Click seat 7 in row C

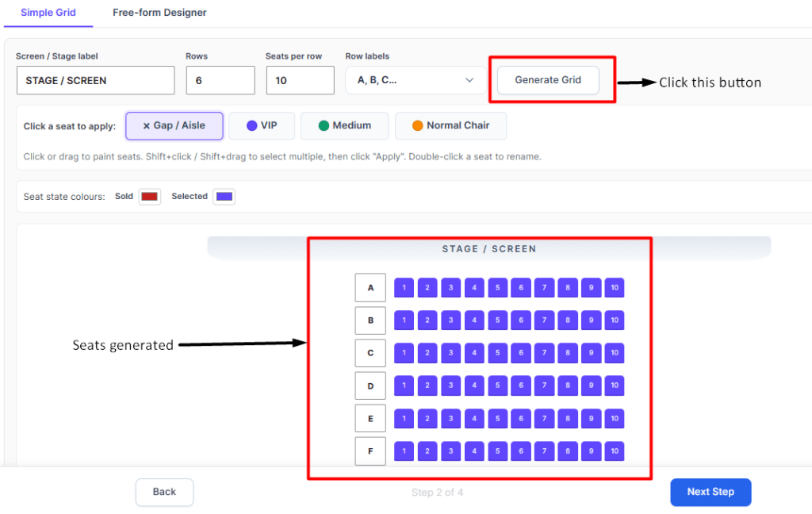[x=544, y=353]
